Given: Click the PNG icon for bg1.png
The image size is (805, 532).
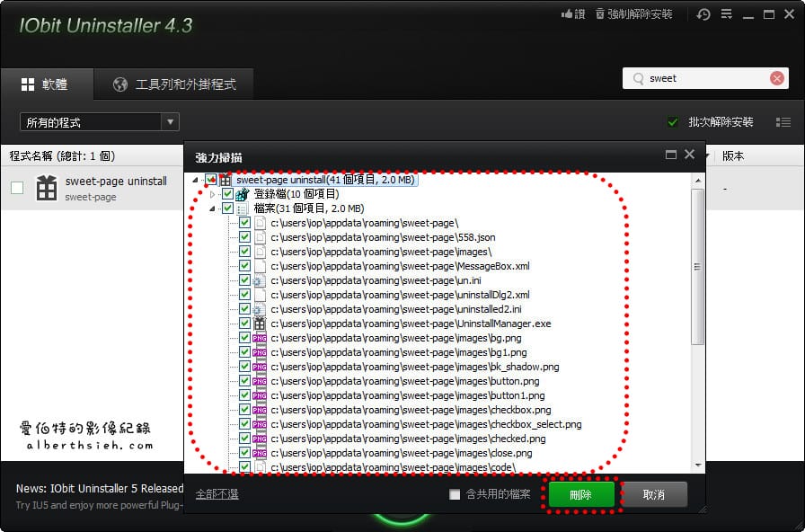Looking at the screenshot, I should tap(260, 352).
